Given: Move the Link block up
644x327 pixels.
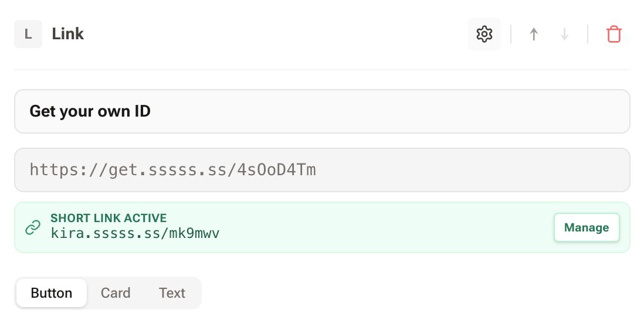Looking at the screenshot, I should (x=534, y=34).
